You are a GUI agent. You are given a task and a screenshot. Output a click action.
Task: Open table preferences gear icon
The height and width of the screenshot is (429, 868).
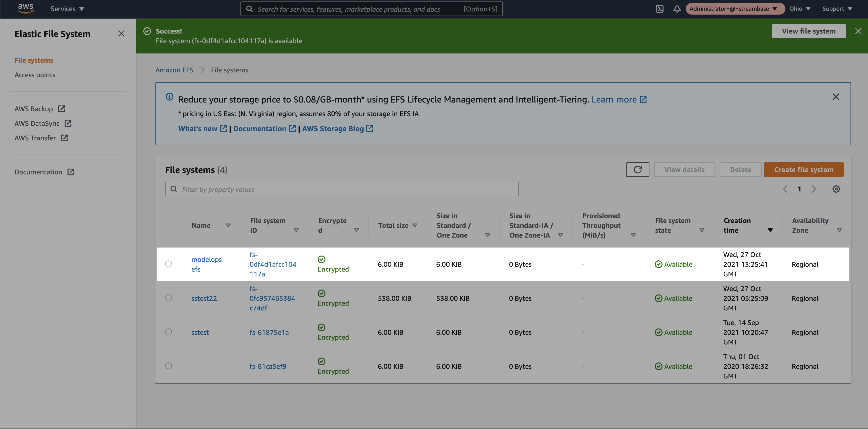point(836,189)
